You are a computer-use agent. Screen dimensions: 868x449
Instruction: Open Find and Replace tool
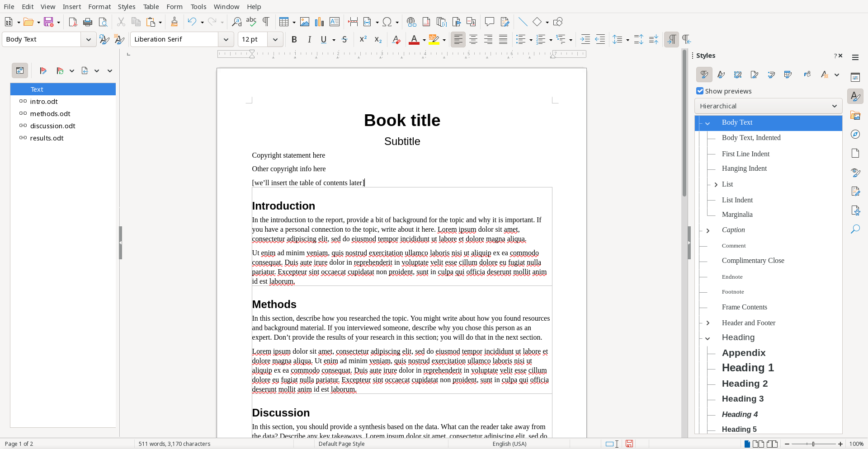coord(236,22)
